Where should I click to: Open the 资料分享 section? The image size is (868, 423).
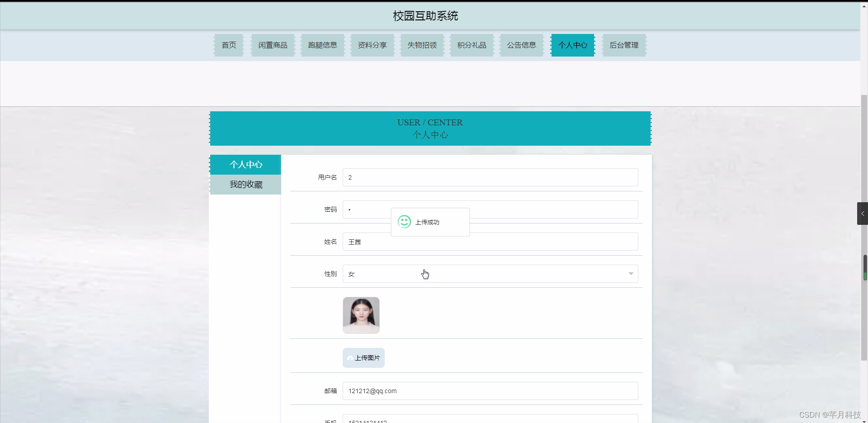coord(372,45)
